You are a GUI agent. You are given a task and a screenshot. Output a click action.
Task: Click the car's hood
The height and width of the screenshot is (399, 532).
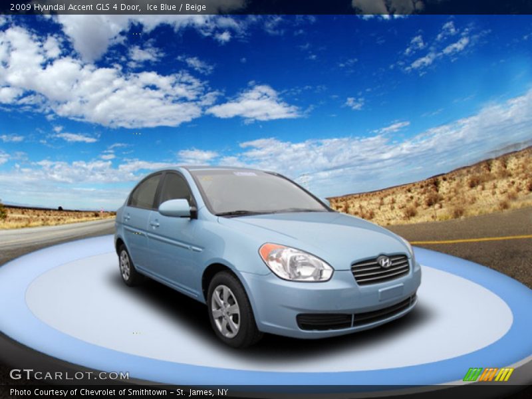(x=326, y=233)
